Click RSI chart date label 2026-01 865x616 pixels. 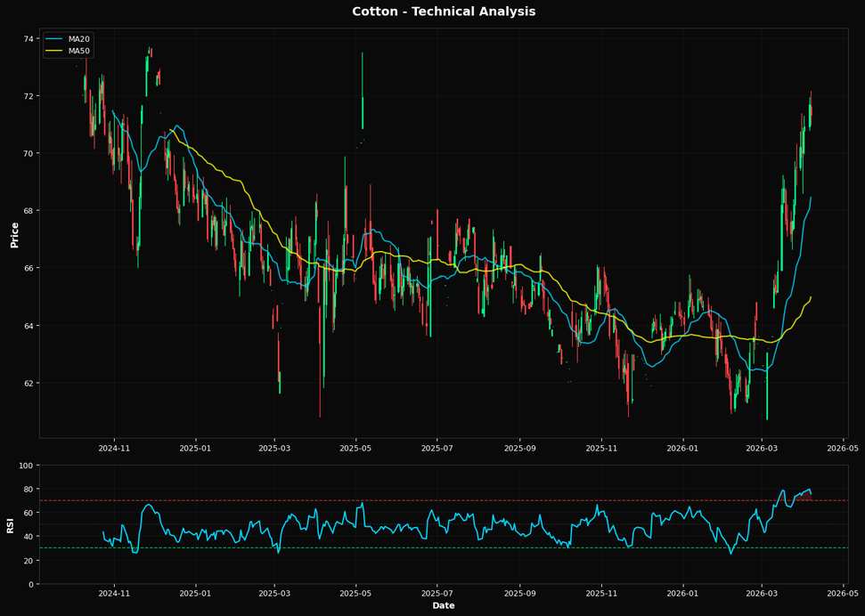coord(683,594)
